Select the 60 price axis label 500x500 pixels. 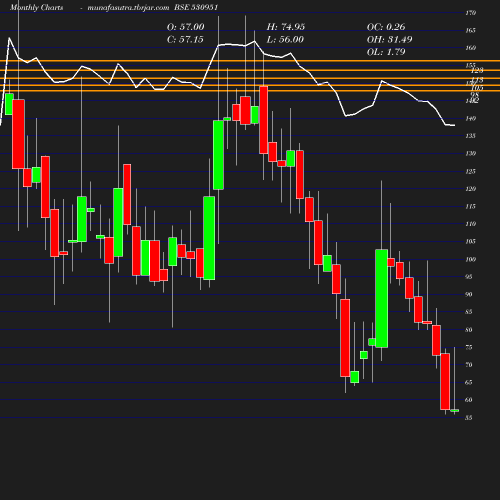pyautogui.click(x=468, y=400)
